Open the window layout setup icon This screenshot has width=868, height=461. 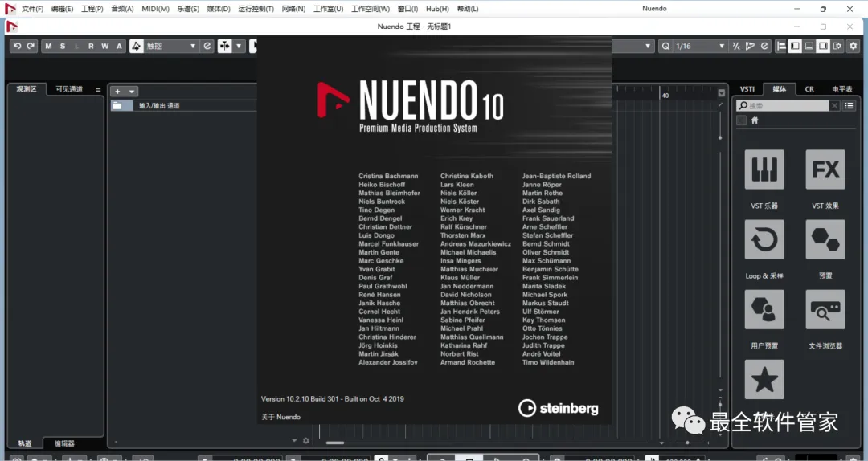tap(837, 46)
